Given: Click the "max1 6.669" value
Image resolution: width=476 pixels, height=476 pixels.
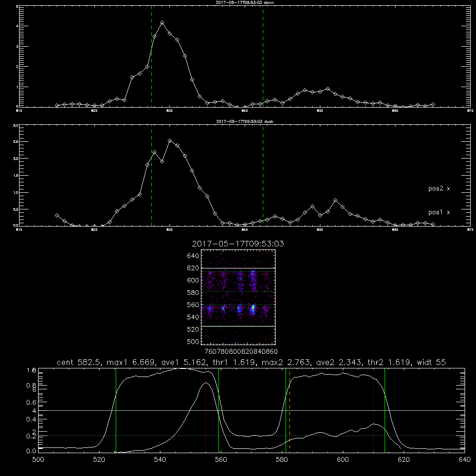Looking at the screenshot, I should (132, 362).
